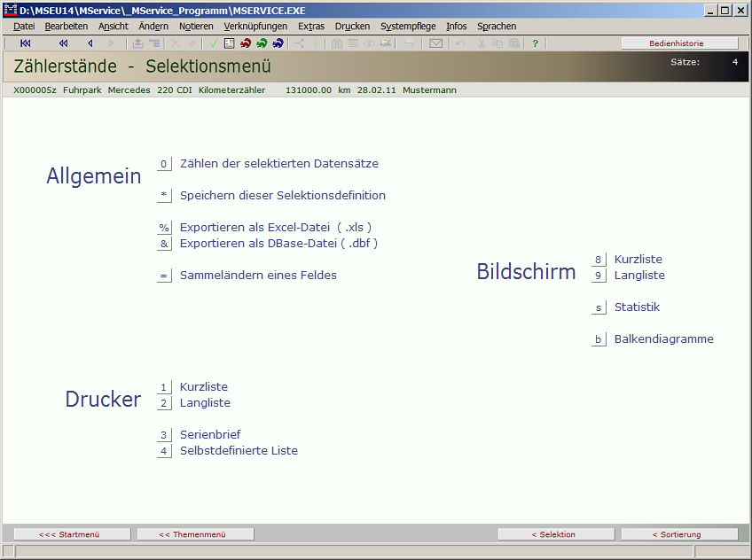Open help via green question mark icon
The width and height of the screenshot is (752, 560).
pos(535,43)
